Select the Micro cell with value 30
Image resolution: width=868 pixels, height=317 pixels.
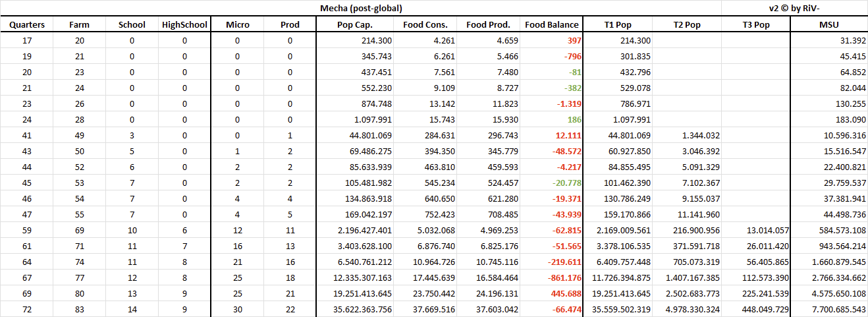tap(237, 310)
